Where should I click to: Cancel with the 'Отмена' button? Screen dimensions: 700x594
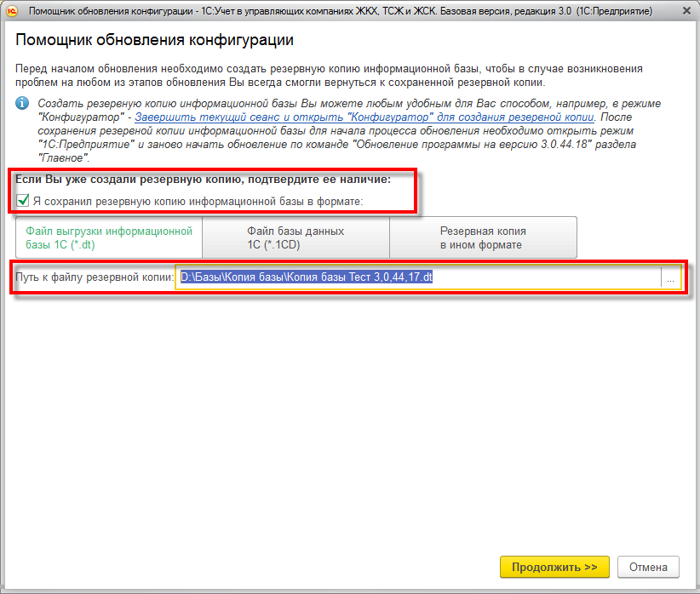click(648, 567)
